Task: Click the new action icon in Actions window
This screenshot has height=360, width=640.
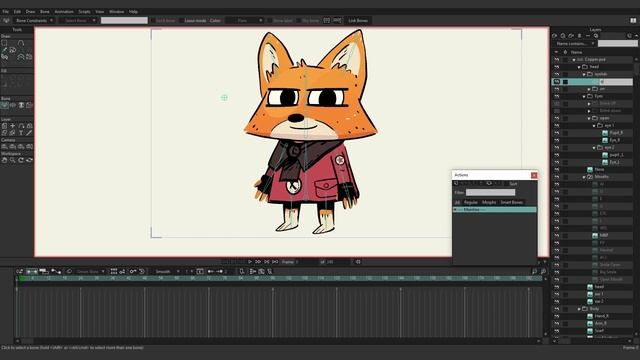Action: click(x=456, y=184)
